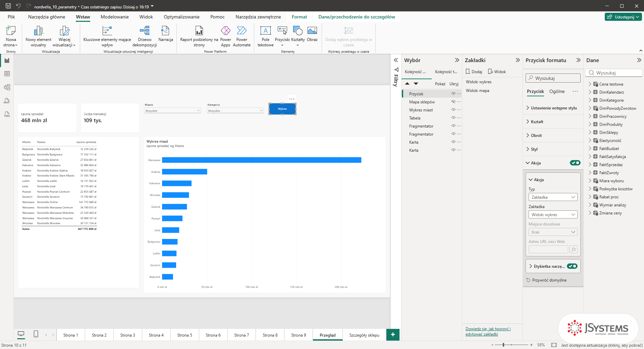Image resolution: width=644 pixels, height=349 pixels.
Task: Open DAX query view in the sidebar
Action: [7, 101]
